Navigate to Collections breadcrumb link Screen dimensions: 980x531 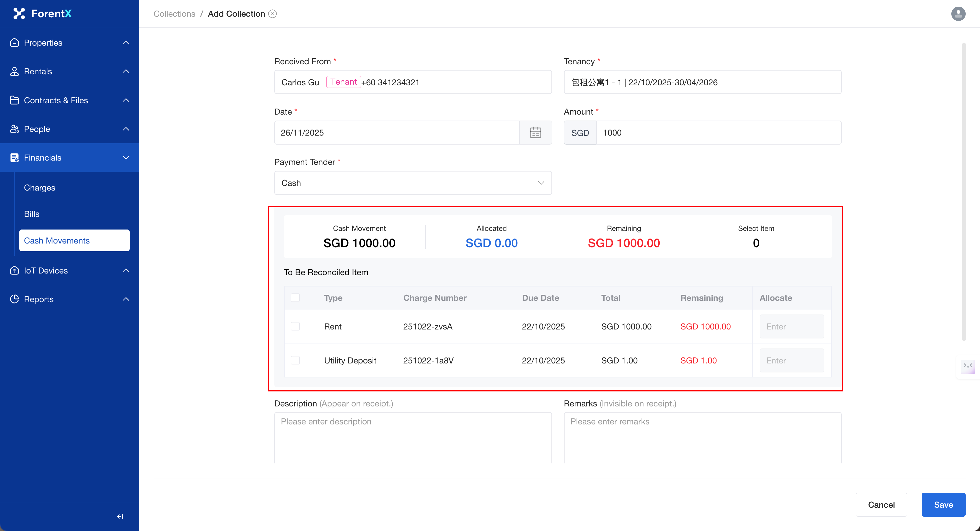[x=174, y=14]
